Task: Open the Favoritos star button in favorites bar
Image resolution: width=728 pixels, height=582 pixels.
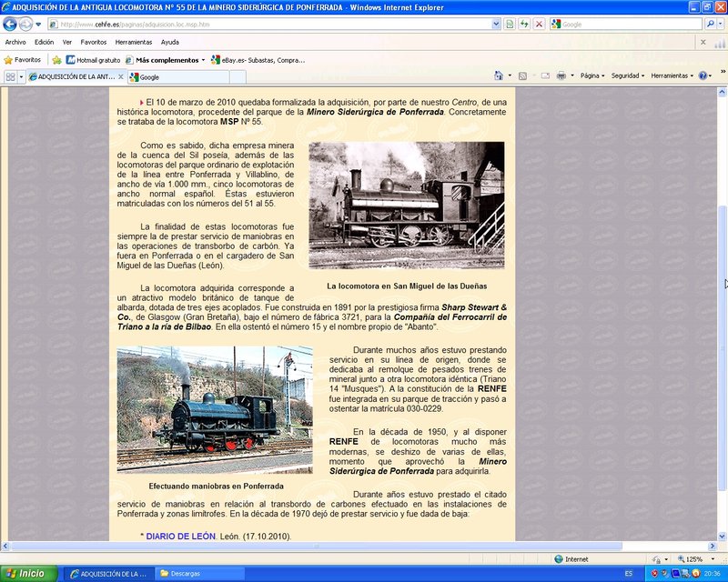Action: pyautogui.click(x=22, y=60)
